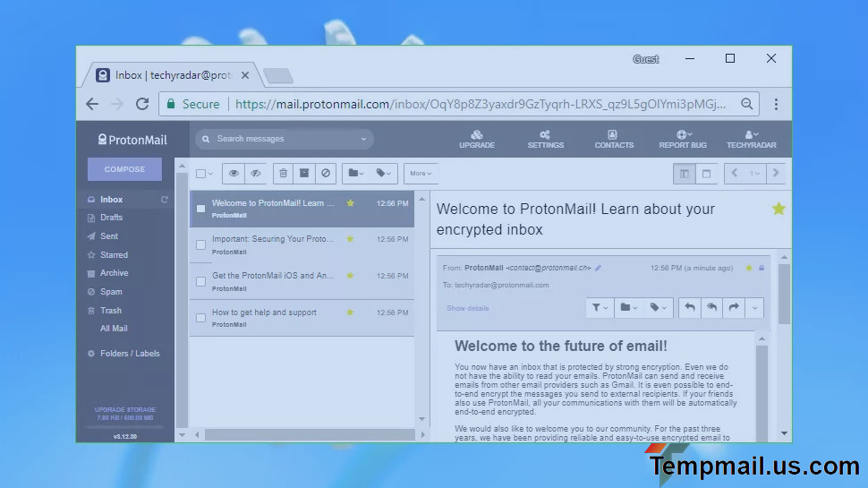Viewport: 868px width, 488px height.
Task: Forward the open message
Action: (x=734, y=307)
